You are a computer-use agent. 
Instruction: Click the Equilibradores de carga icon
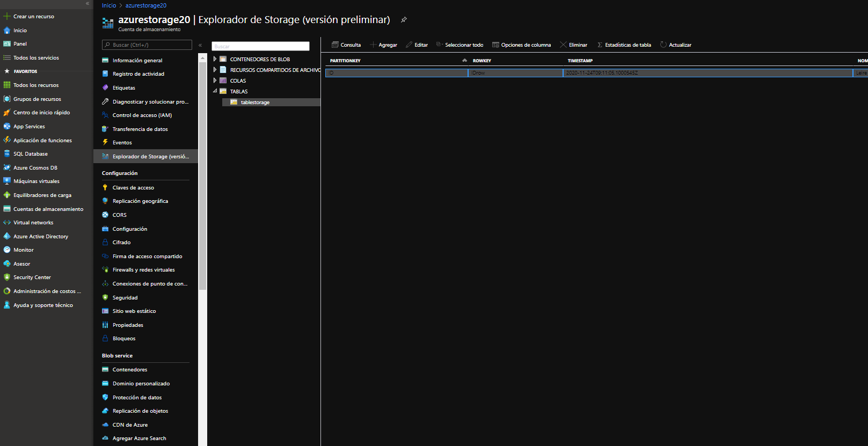coord(7,195)
